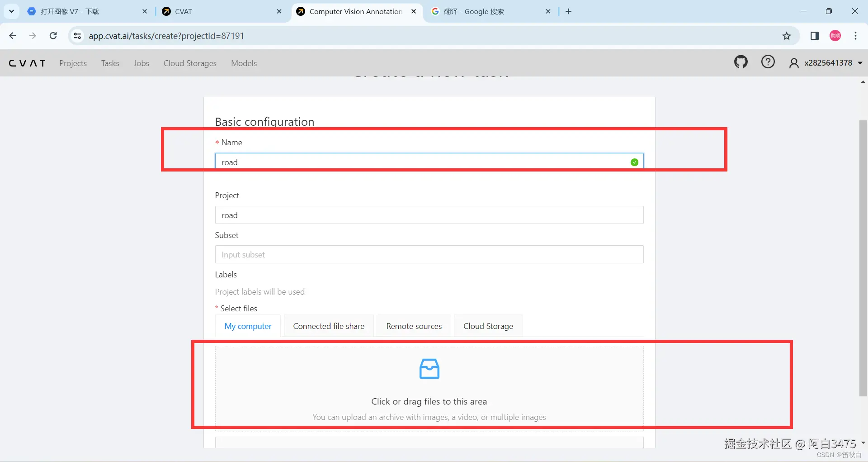Click the scrollbar up arrow
Viewport: 868px width, 462px height.
tap(863, 82)
